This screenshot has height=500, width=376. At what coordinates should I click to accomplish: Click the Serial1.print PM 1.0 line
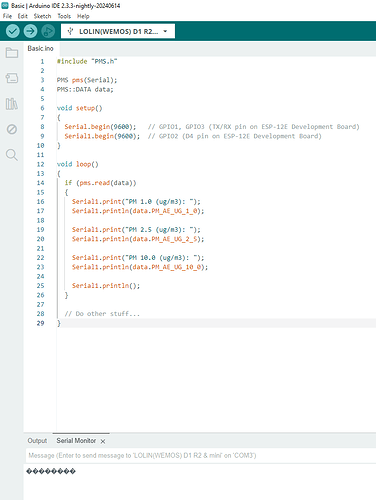tap(136, 202)
